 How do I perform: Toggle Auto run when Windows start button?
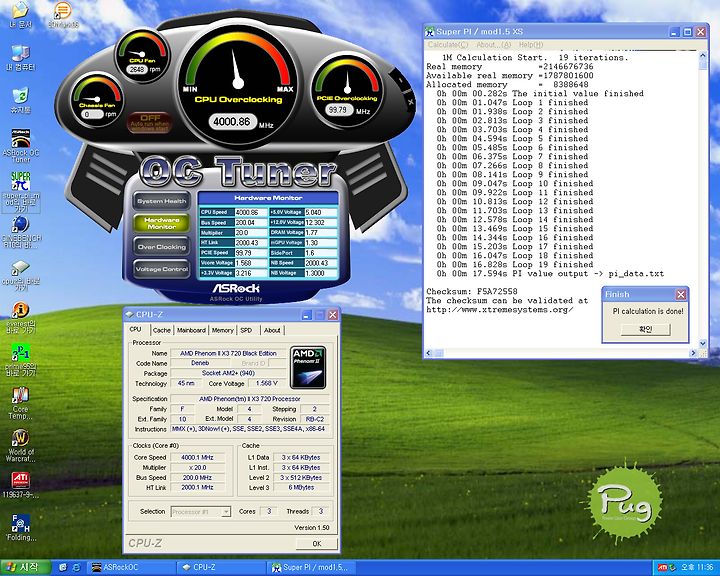point(150,123)
